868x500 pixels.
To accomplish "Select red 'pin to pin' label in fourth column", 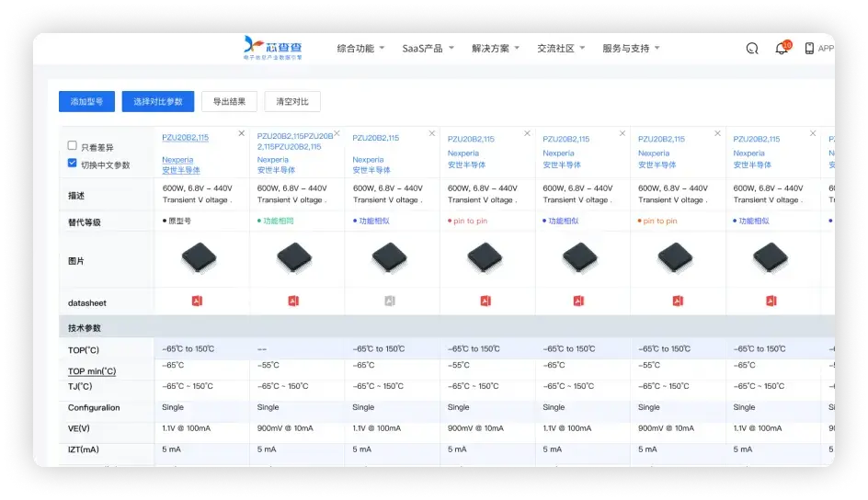I will coord(468,221).
